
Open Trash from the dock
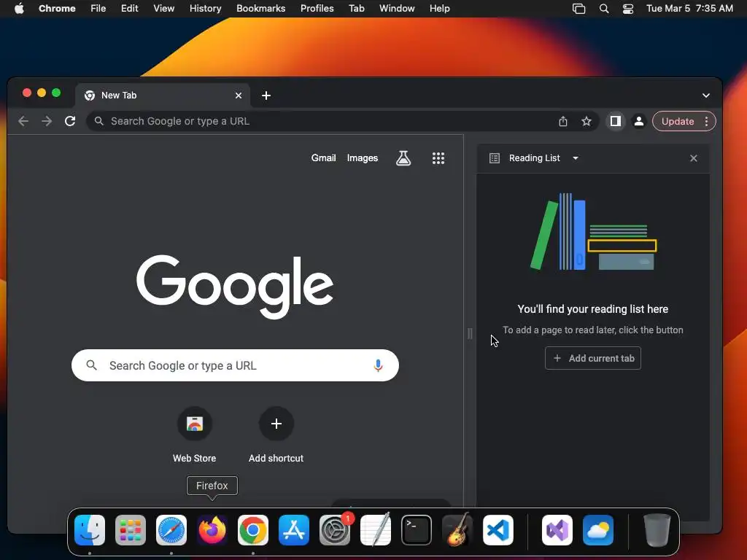coord(657,530)
